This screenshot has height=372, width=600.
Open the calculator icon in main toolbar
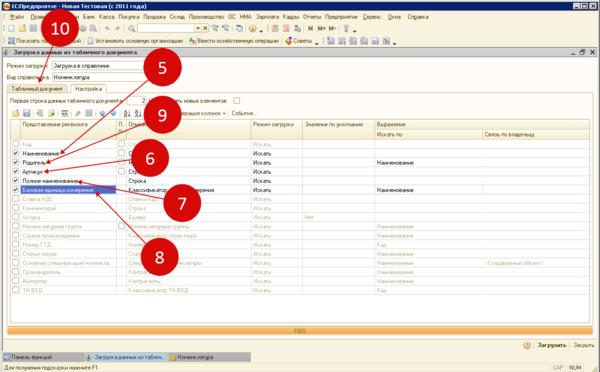coord(275,29)
